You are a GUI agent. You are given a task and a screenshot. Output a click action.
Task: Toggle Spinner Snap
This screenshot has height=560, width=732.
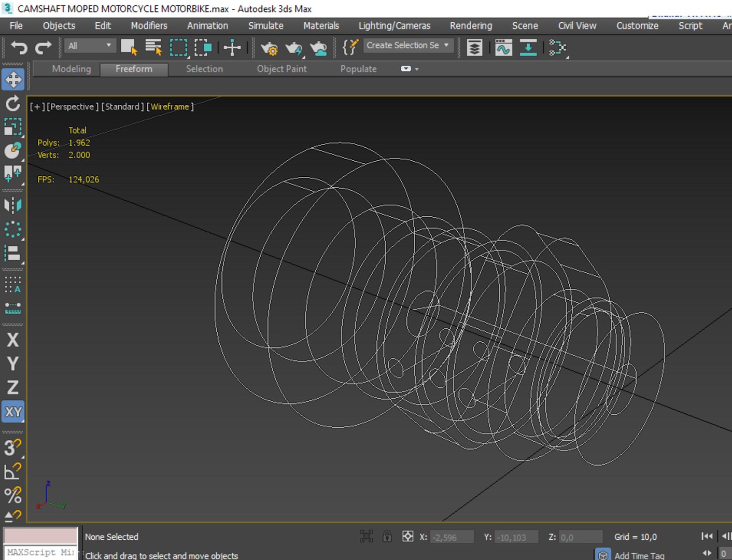tap(13, 515)
